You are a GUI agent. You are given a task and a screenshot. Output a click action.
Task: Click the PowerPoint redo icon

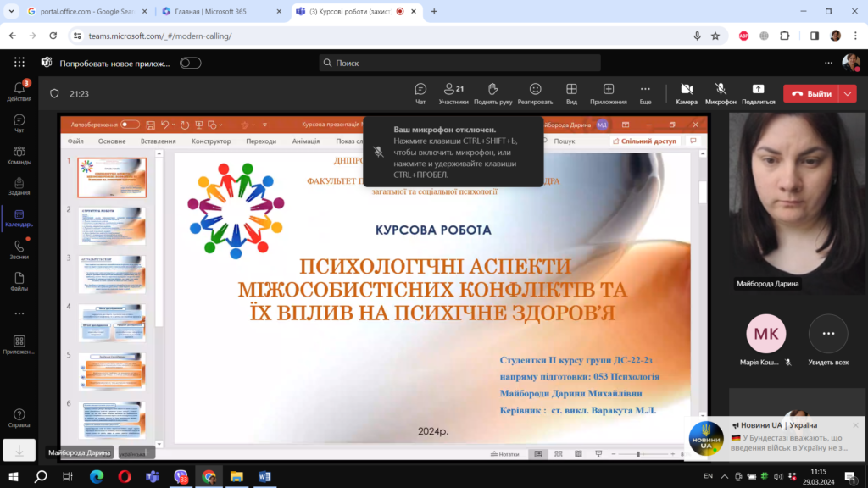(x=184, y=125)
